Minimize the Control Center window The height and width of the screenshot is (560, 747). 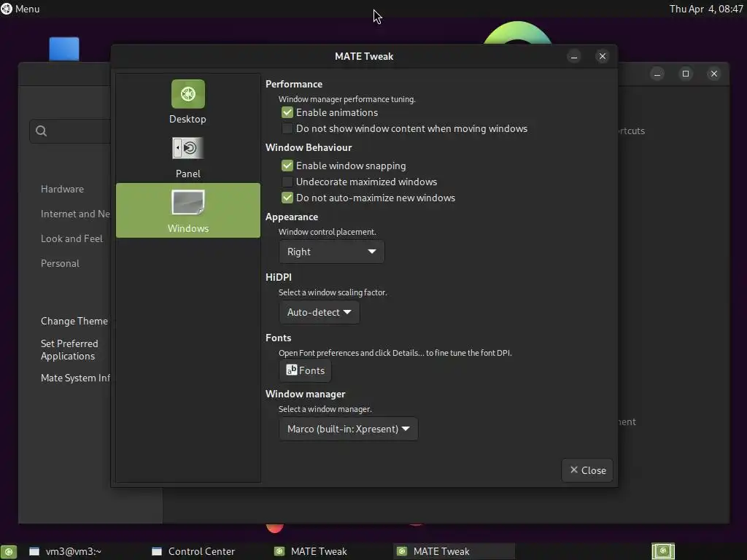(657, 74)
